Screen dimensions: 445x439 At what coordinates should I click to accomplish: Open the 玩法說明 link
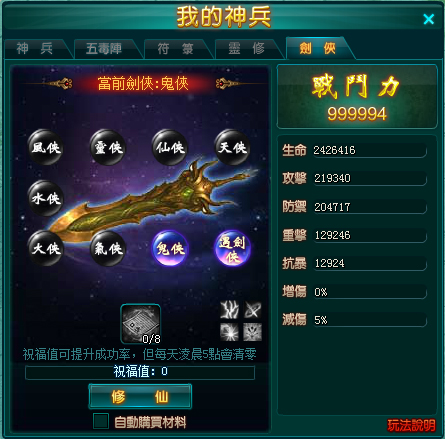point(411,425)
